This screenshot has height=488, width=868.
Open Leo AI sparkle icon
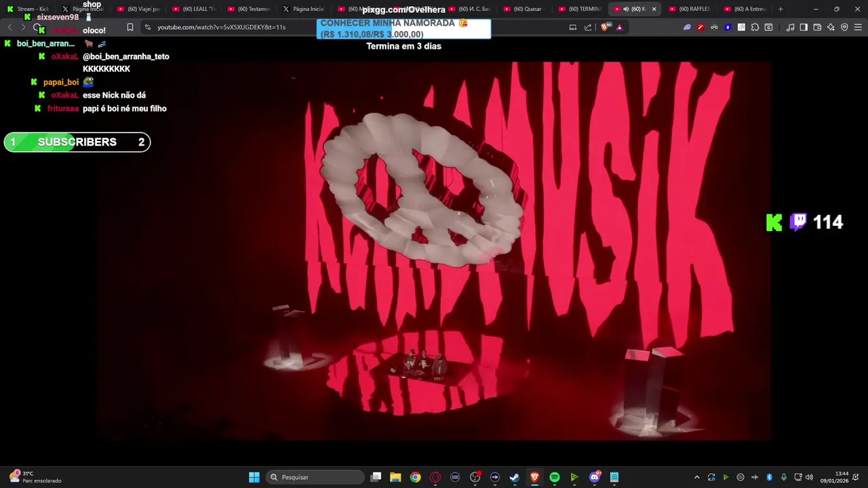point(831,27)
